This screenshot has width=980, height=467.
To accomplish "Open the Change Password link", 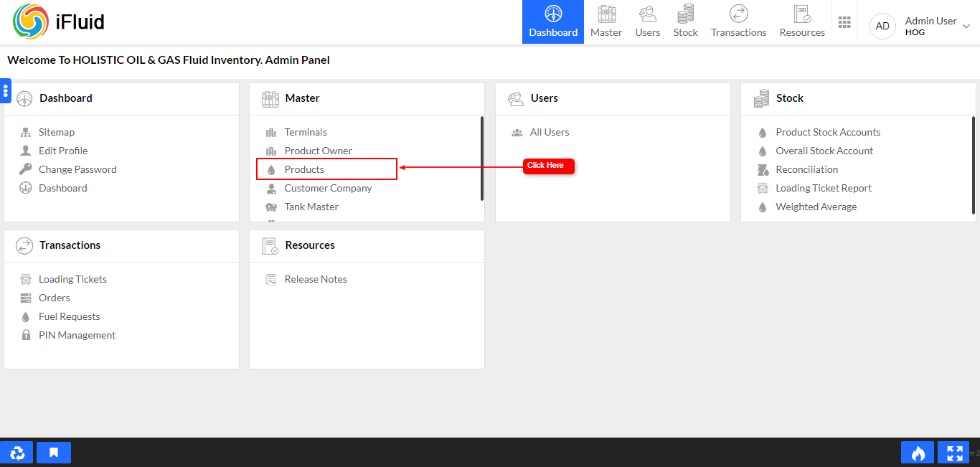I will (x=77, y=169).
